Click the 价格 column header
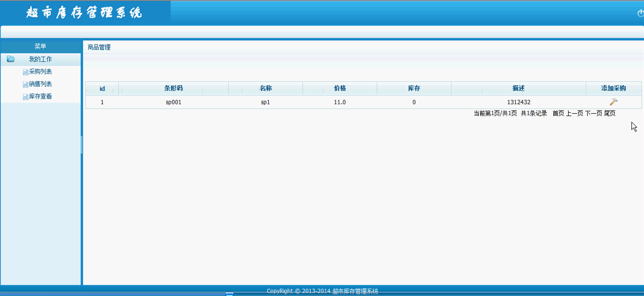 tap(340, 88)
